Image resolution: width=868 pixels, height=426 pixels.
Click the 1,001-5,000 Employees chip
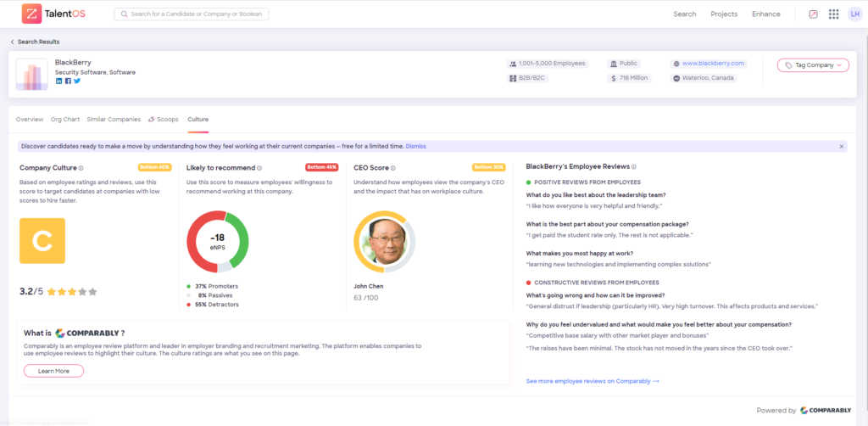(547, 64)
